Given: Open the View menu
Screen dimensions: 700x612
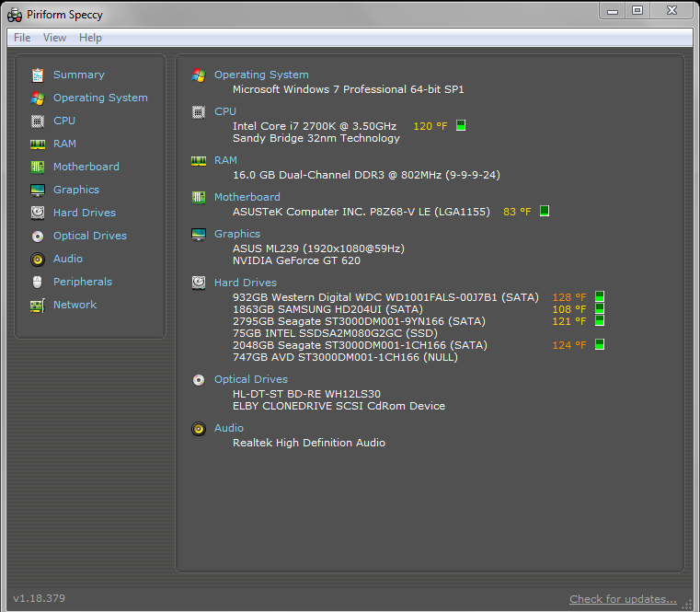Looking at the screenshot, I should (54, 38).
